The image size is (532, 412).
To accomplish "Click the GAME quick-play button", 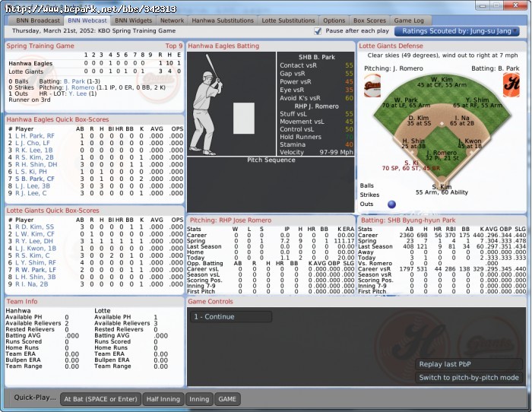I will point(227,399).
